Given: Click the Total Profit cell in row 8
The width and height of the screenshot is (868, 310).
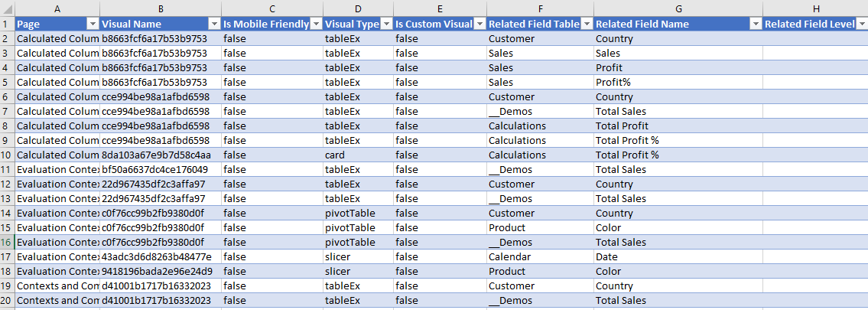Looking at the screenshot, I should point(622,126).
